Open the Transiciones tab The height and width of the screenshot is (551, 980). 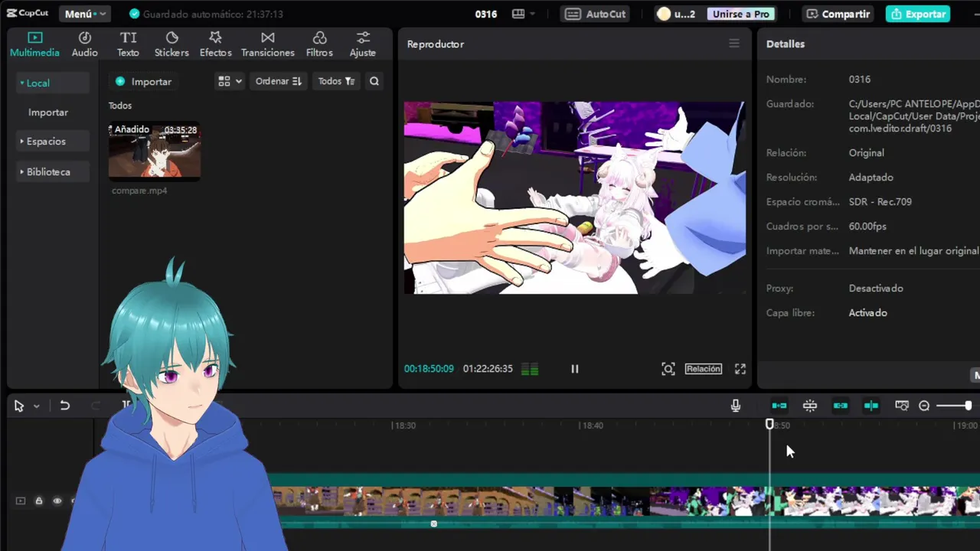click(267, 44)
